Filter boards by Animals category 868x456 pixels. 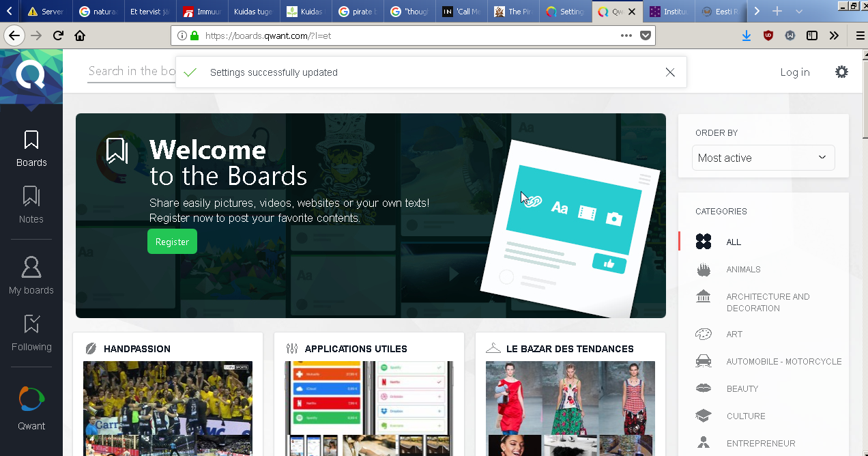tap(743, 270)
